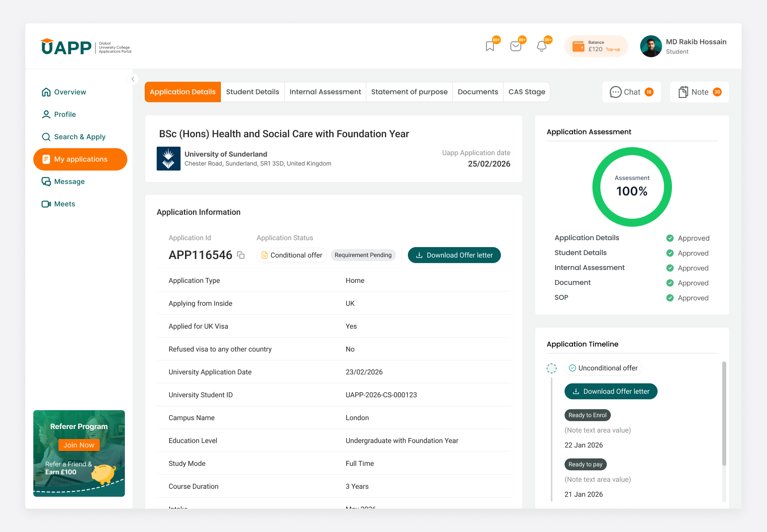Screen dimensions: 767x532
Task: Click the dashed timeline marker circle
Action: 552,368
